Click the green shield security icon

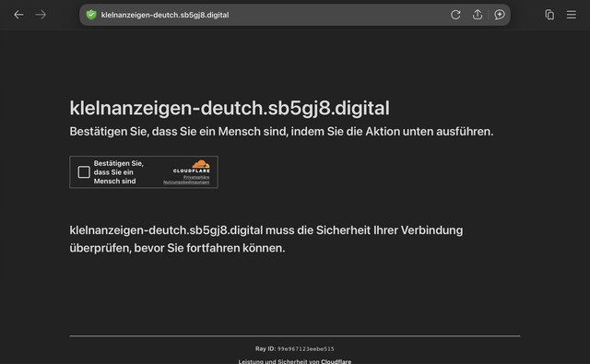[x=91, y=15]
